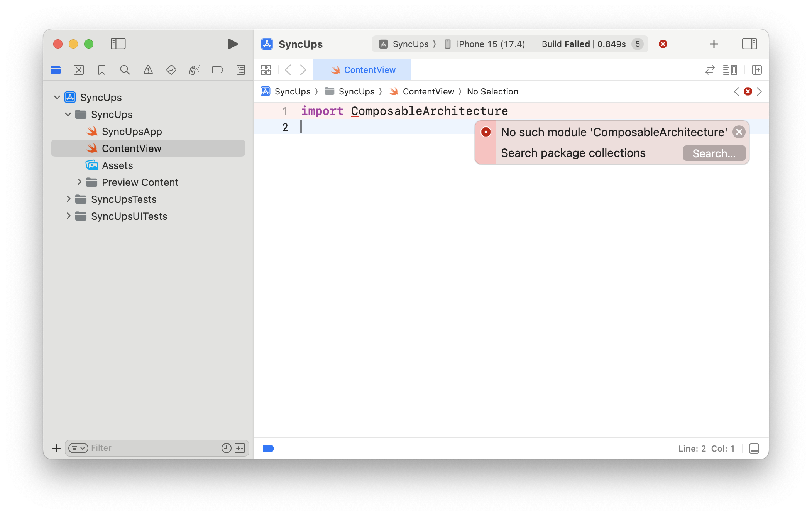The width and height of the screenshot is (812, 516).
Task: Open the Test navigator diamond icon
Action: pyautogui.click(x=171, y=70)
